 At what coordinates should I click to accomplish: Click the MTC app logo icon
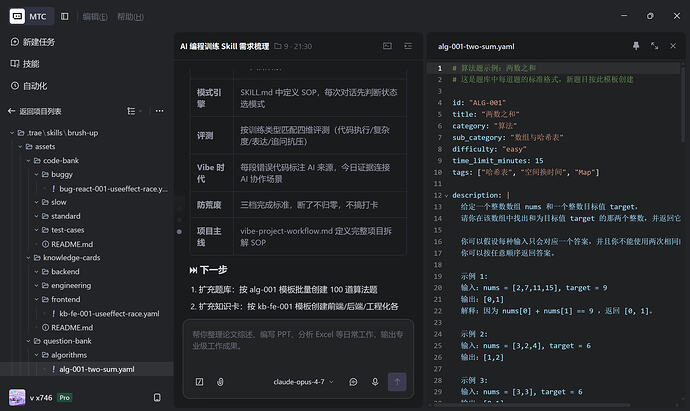[x=17, y=16]
